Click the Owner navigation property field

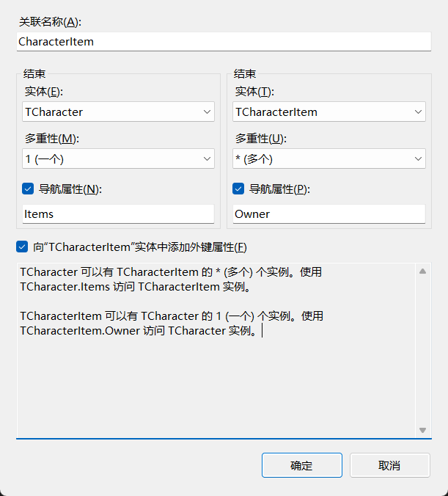click(328, 214)
